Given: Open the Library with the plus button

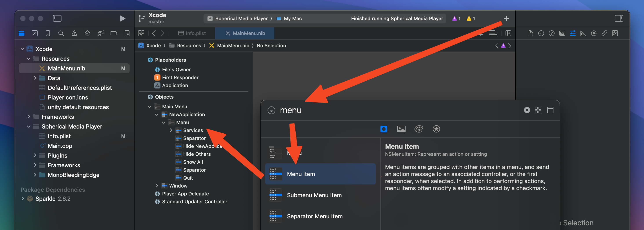Looking at the screenshot, I should (x=506, y=18).
